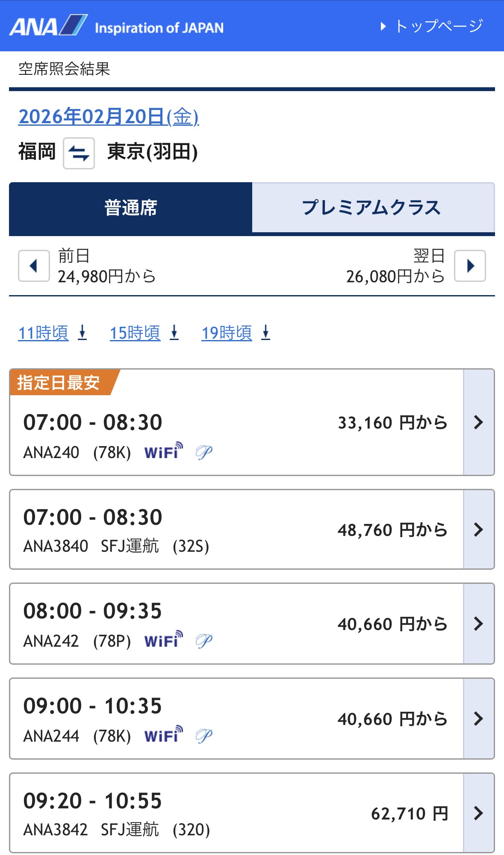Expand ANA3842 fare details chevron

[479, 813]
